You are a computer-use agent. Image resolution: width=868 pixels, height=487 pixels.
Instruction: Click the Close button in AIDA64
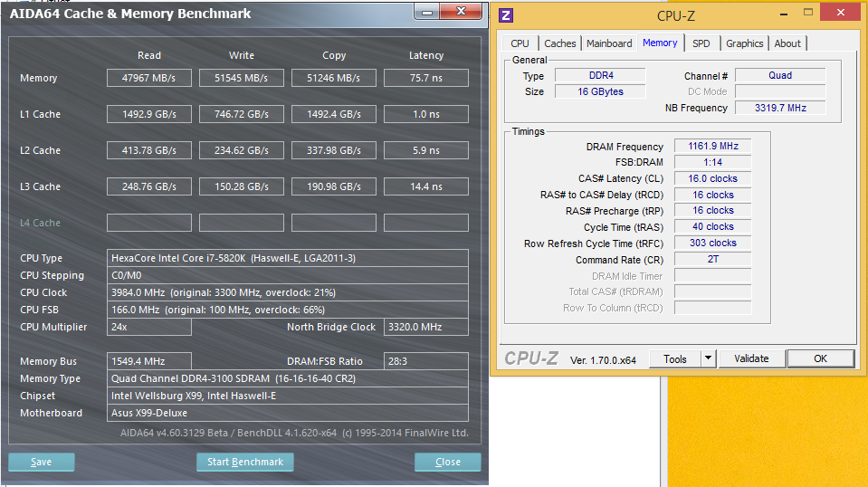point(448,462)
